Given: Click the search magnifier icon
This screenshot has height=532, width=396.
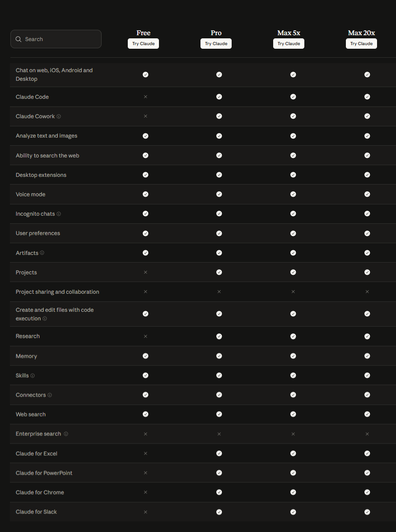Looking at the screenshot, I should [19, 39].
